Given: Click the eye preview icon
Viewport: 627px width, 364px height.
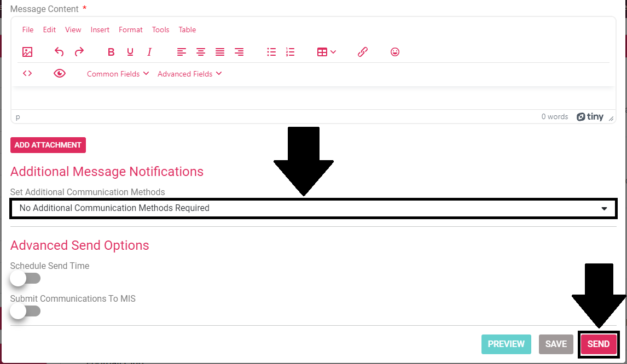Looking at the screenshot, I should pos(60,73).
